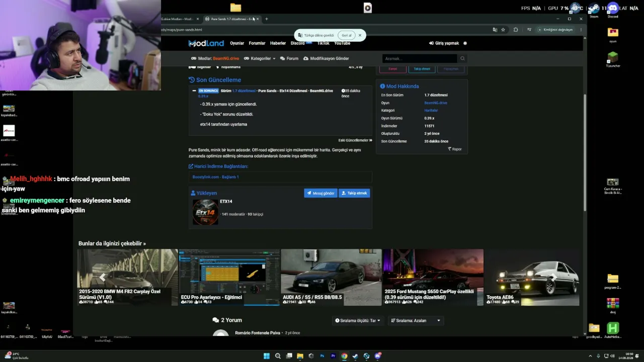Expand the Sıralama ölçütü dropdown
The width and height of the screenshot is (644, 362).
[358, 320]
